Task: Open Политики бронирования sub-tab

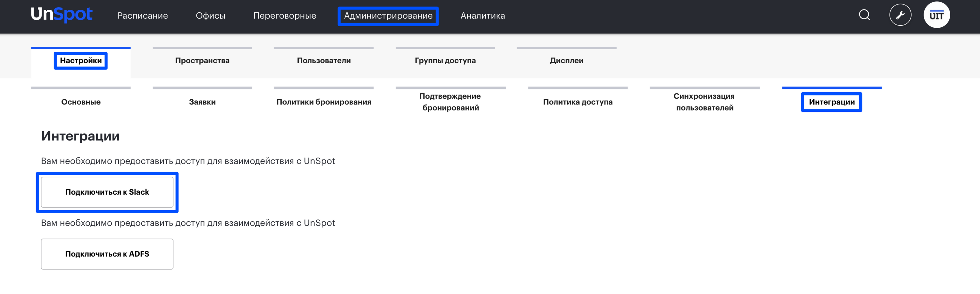Action: [324, 102]
